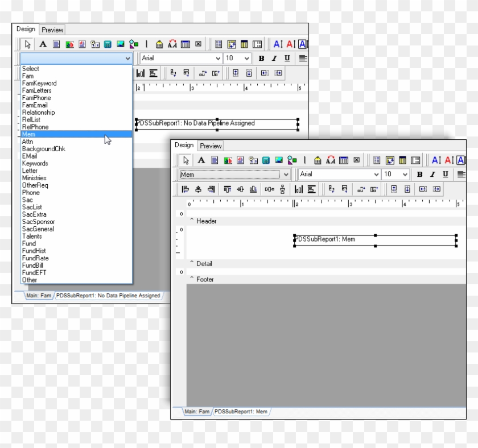Select the Image component icon in the Mem window
Image resolution: width=478 pixels, height=448 pixels.
click(x=279, y=160)
